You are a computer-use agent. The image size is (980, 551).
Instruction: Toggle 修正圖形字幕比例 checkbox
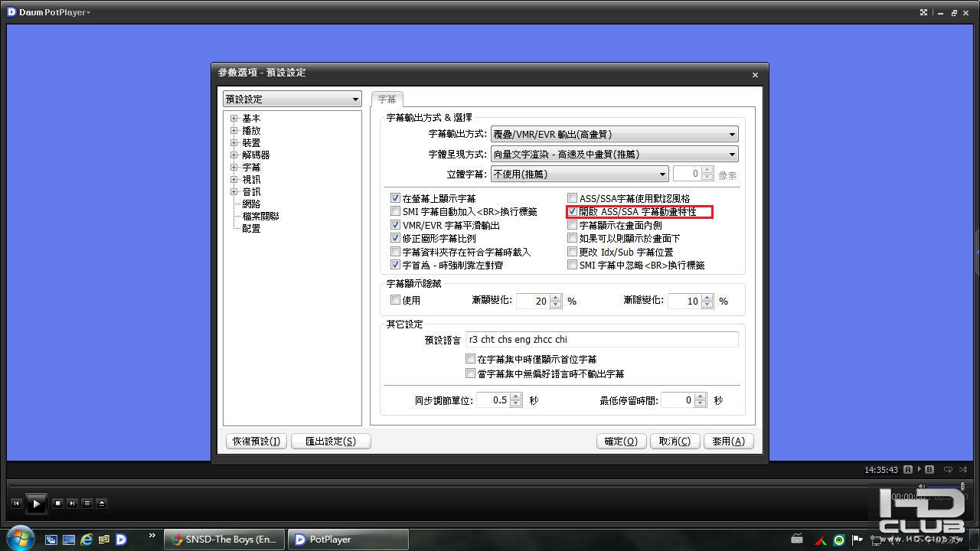pyautogui.click(x=395, y=238)
